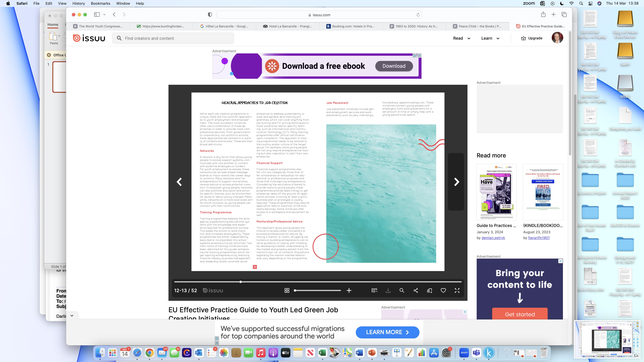
Task: Open demian.petryk author link
Action: [493, 238]
